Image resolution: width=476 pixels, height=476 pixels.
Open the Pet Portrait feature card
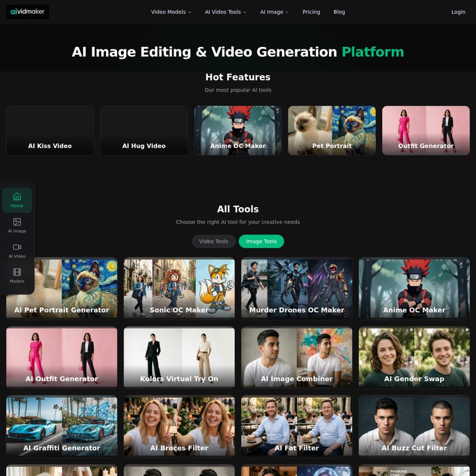tap(331, 130)
